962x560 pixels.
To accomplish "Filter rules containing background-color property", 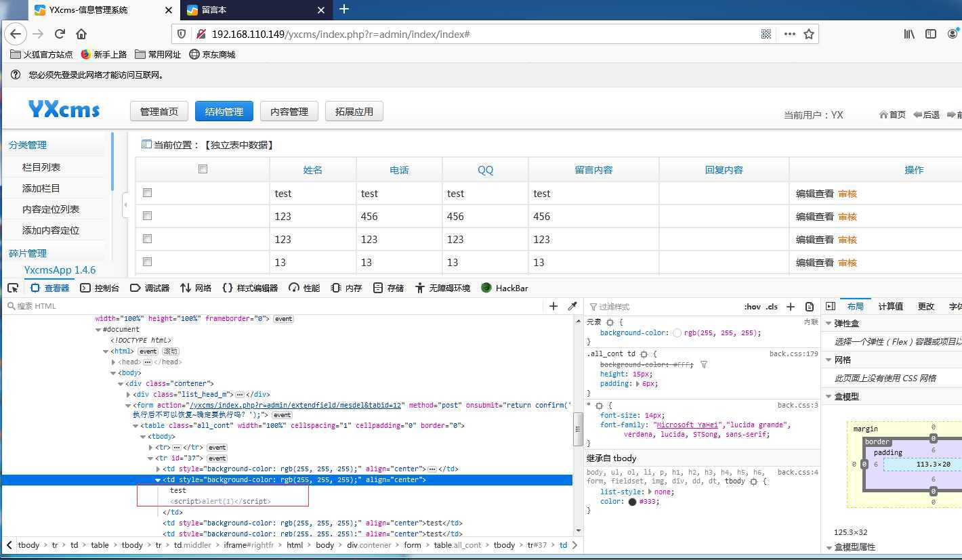I will click(704, 364).
